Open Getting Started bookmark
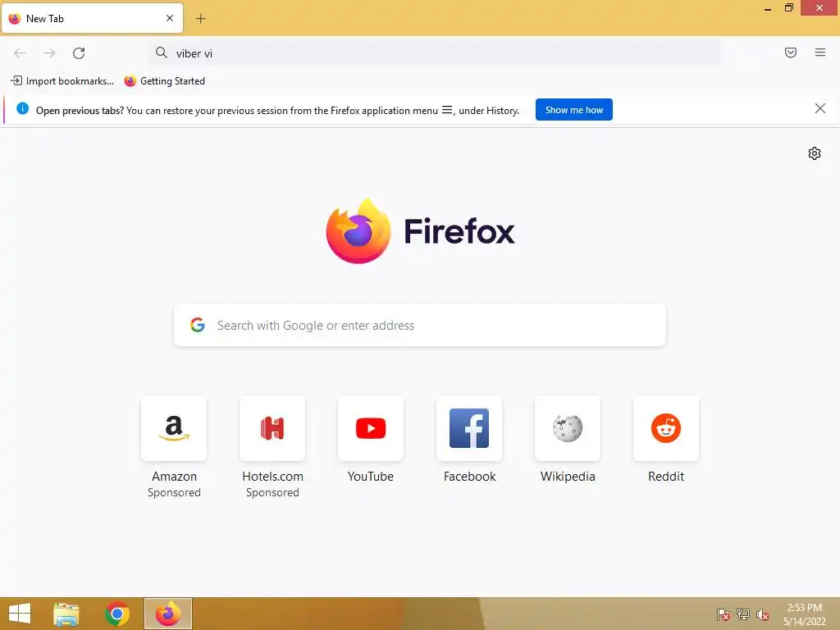 (164, 81)
